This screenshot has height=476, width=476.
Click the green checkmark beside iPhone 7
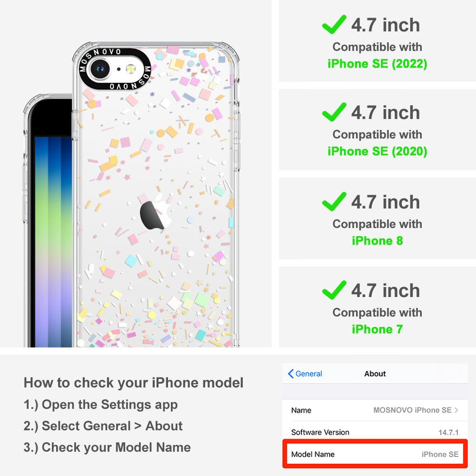click(x=334, y=290)
